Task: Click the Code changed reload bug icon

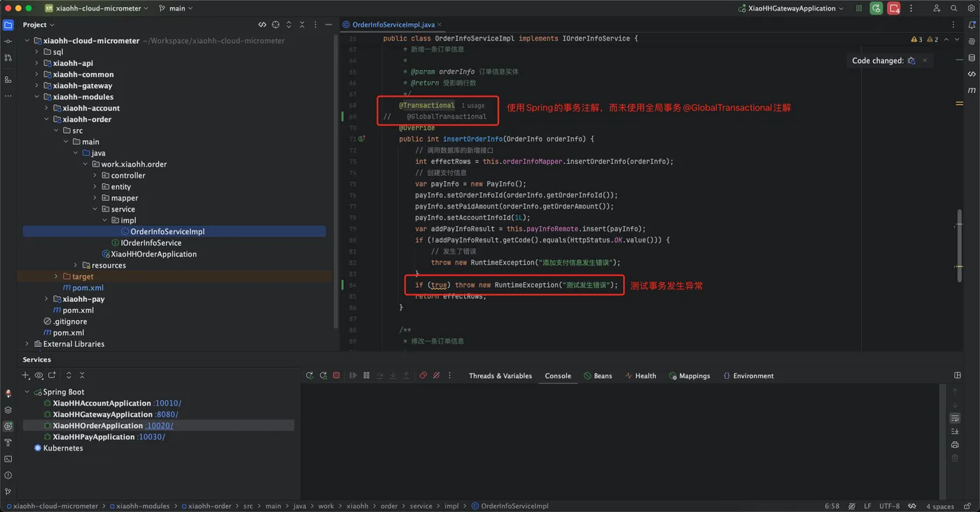Action: tap(911, 61)
